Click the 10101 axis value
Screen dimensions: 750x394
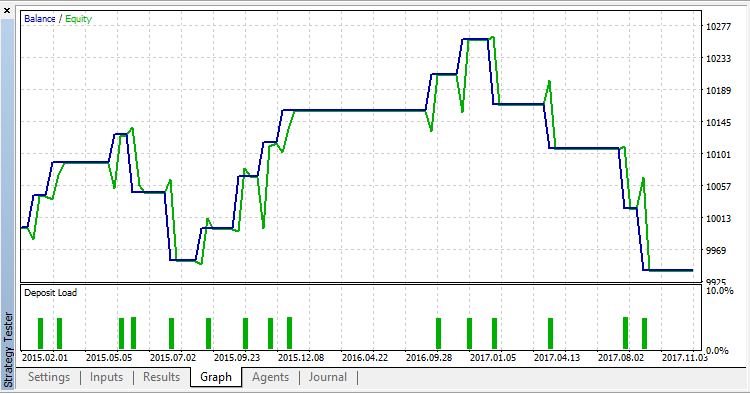(718, 154)
